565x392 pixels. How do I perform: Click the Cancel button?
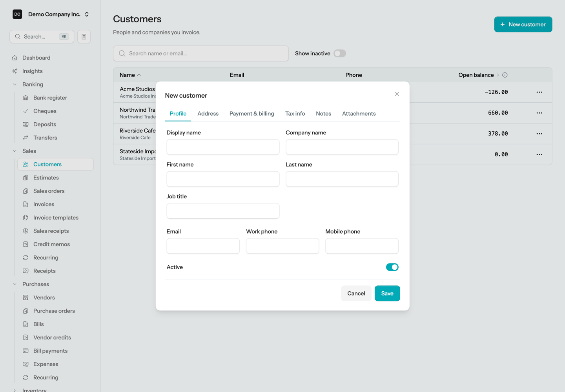coord(356,293)
